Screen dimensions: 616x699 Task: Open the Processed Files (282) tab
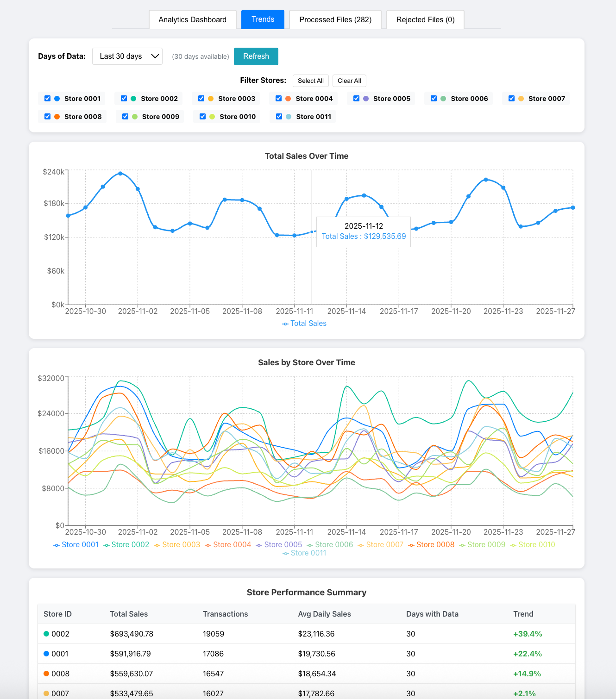coord(335,19)
